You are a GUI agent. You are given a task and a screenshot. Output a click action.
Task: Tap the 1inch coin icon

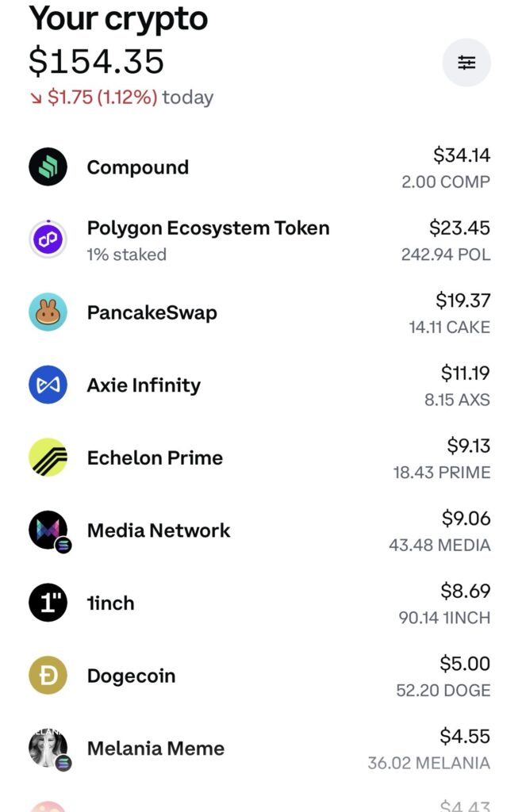pyautogui.click(x=48, y=603)
